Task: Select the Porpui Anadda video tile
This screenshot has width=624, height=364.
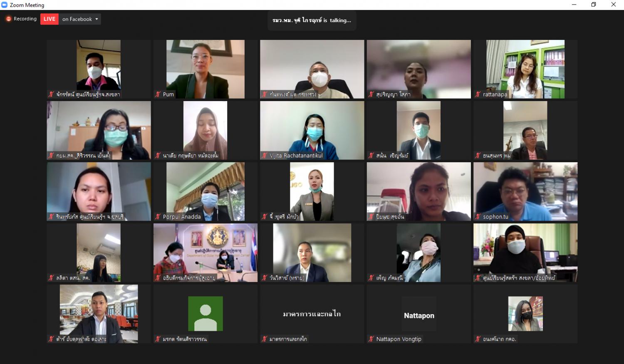Action: 206,191
